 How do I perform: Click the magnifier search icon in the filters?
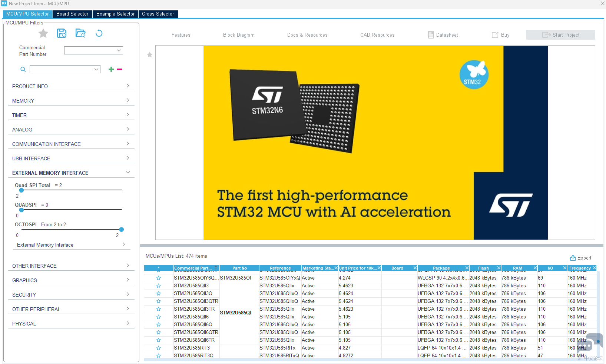coord(23,69)
